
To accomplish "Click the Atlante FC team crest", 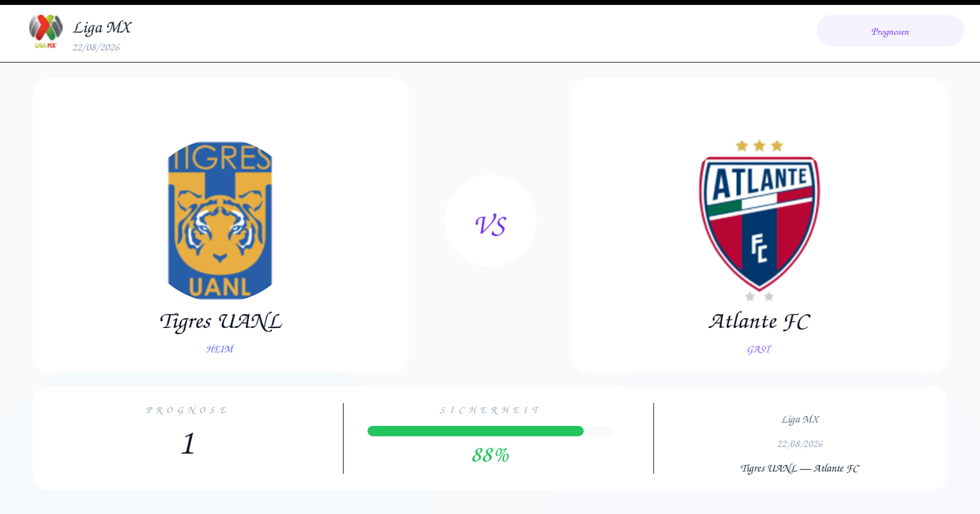I will pos(759,220).
